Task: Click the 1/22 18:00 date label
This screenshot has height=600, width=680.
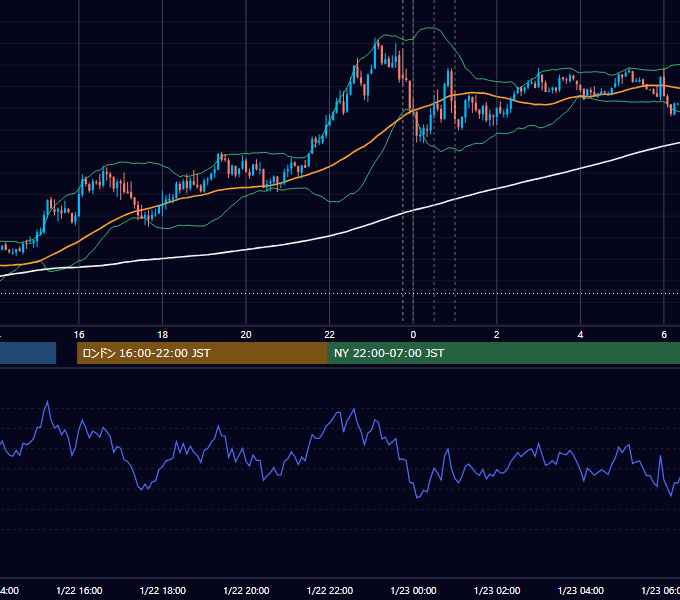Action: point(163,590)
